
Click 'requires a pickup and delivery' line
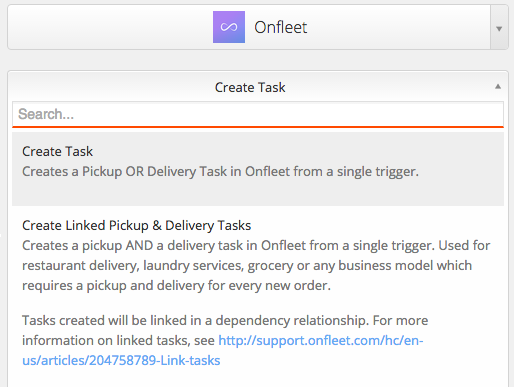click(x=176, y=286)
